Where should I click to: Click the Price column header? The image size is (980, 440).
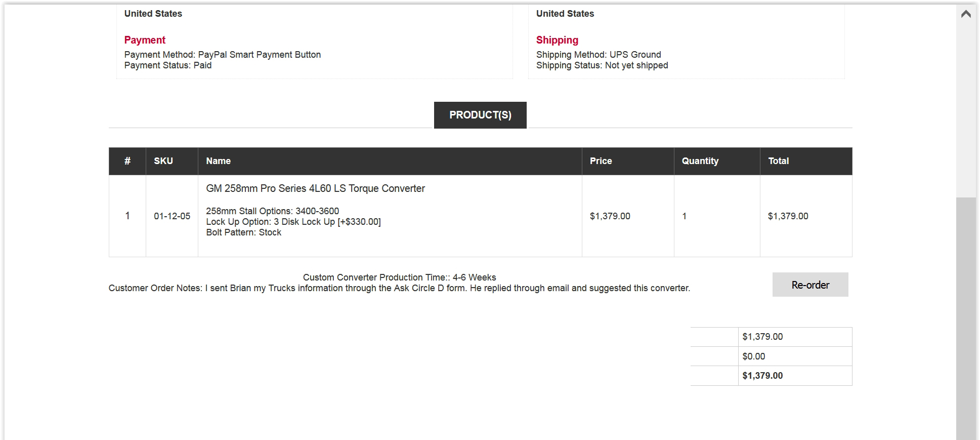point(601,161)
